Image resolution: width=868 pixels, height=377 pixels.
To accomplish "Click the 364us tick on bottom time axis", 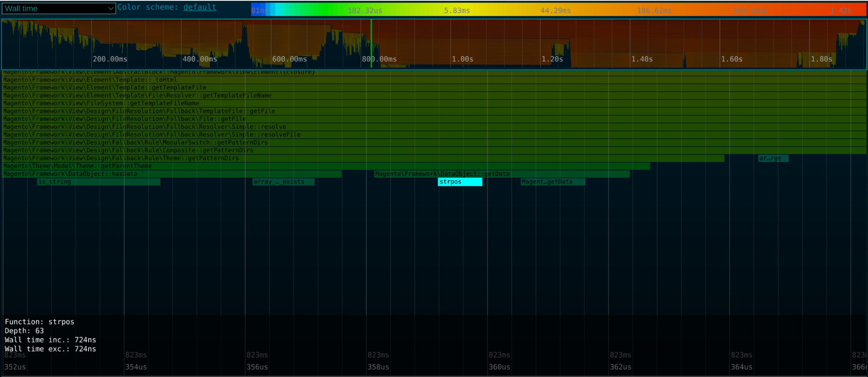I will point(742,367).
